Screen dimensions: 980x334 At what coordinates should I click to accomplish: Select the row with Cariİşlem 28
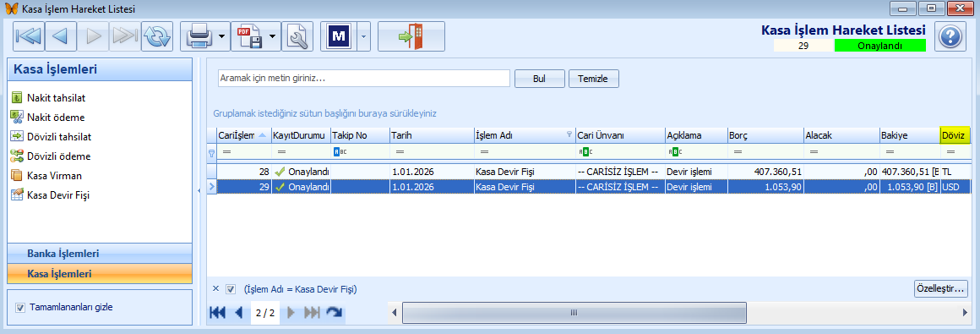pyautogui.click(x=593, y=172)
